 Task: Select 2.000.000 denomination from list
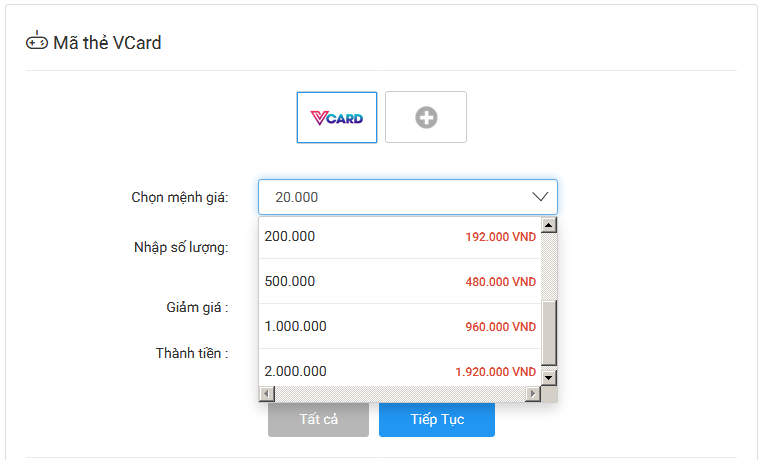point(400,368)
